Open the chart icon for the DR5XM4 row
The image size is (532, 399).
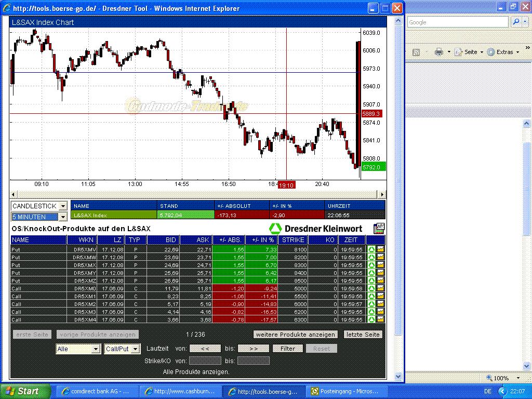click(381, 320)
